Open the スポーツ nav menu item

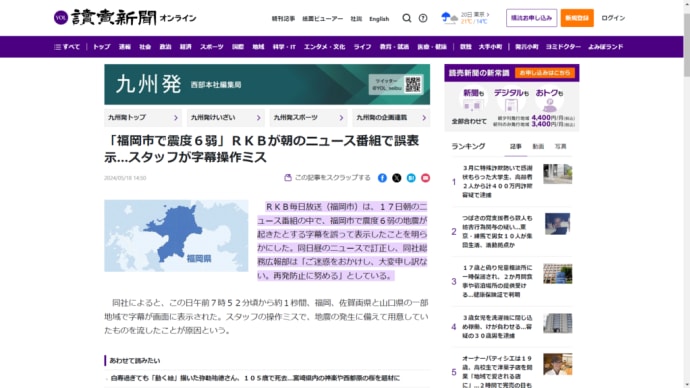coord(212,47)
